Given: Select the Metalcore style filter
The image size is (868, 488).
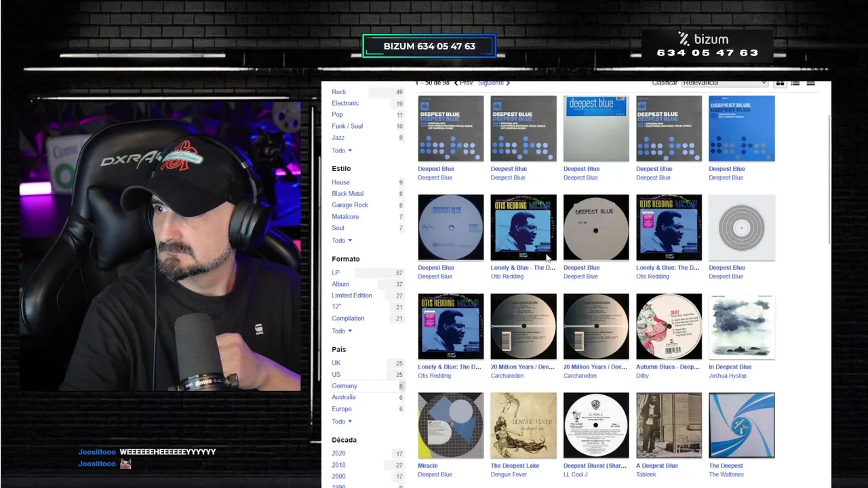Looking at the screenshot, I should (x=345, y=216).
